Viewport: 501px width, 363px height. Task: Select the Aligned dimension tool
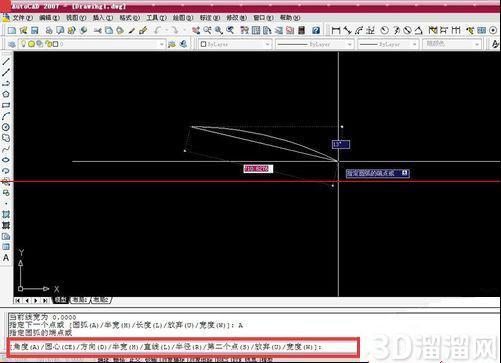coord(347,31)
